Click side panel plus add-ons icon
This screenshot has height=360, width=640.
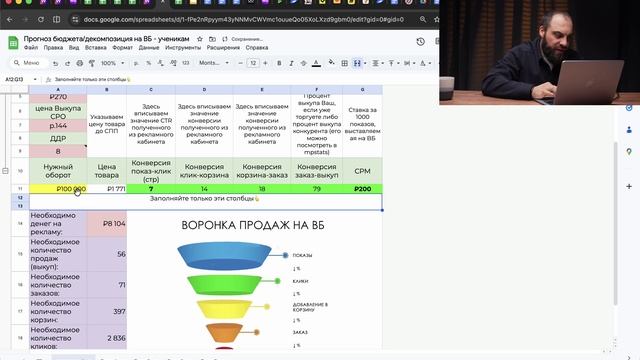point(629,187)
